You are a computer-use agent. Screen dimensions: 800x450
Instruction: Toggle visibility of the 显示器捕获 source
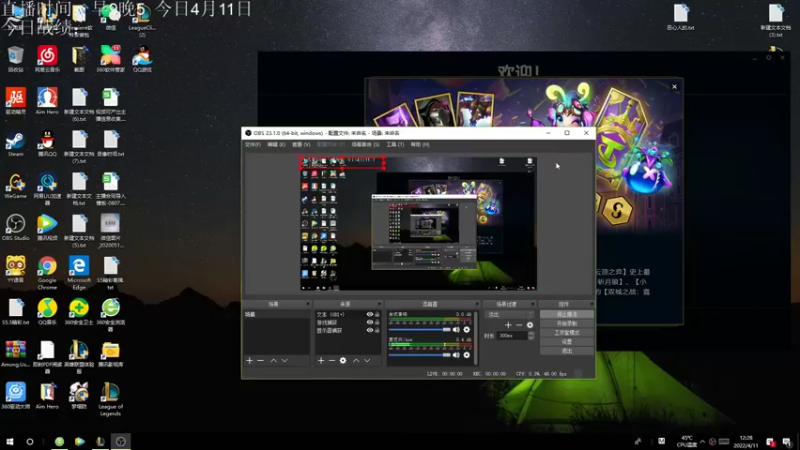pyautogui.click(x=370, y=330)
